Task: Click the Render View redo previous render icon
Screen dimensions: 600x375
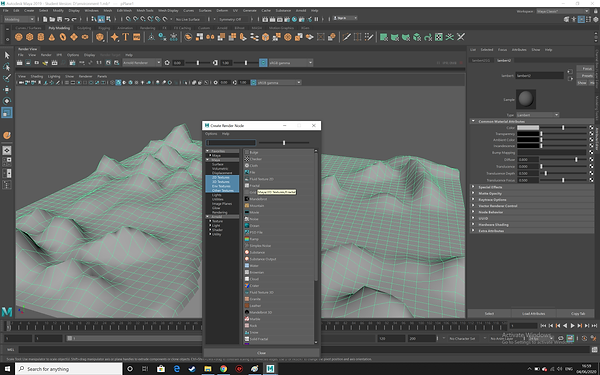Action: coord(20,63)
